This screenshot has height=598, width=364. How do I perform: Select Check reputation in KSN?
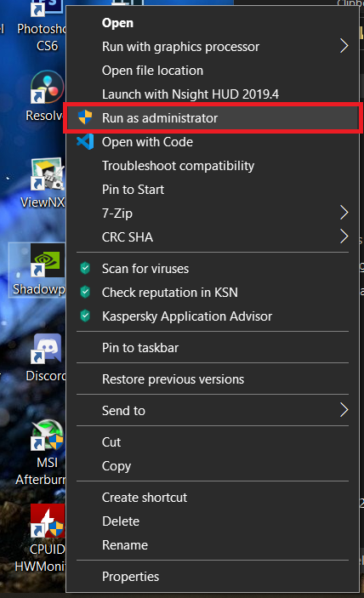[x=213, y=293]
